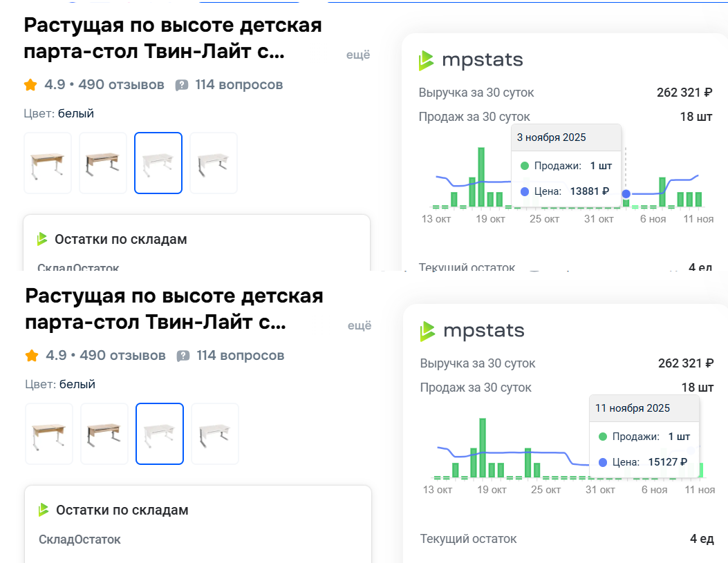Open '114 вопросов' link in upper capture
The width and height of the screenshot is (728, 563).
click(239, 85)
